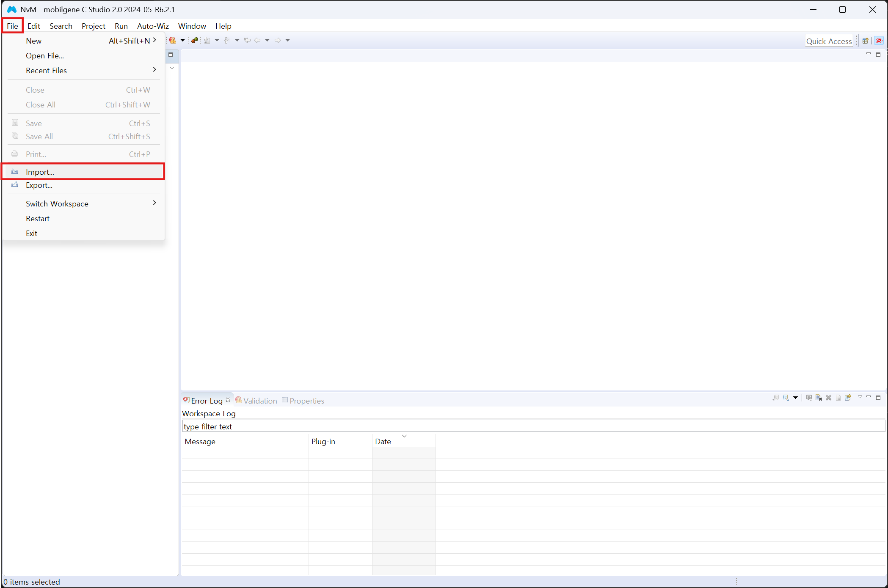Expand the New submenu

[154, 40]
